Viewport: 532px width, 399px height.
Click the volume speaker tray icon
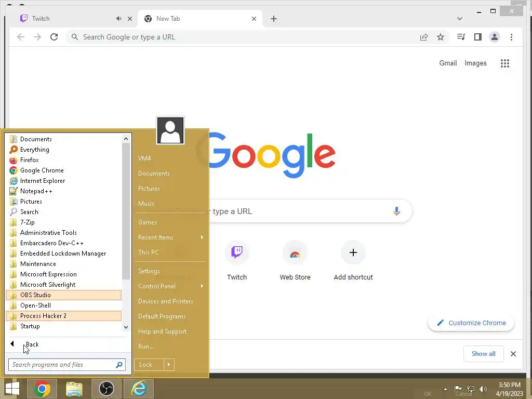pos(483,389)
